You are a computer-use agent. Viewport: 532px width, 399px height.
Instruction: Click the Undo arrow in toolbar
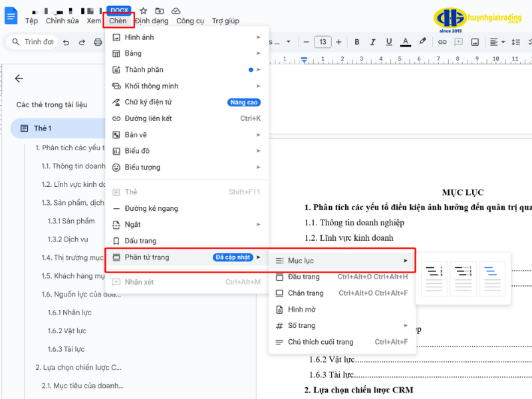66,42
